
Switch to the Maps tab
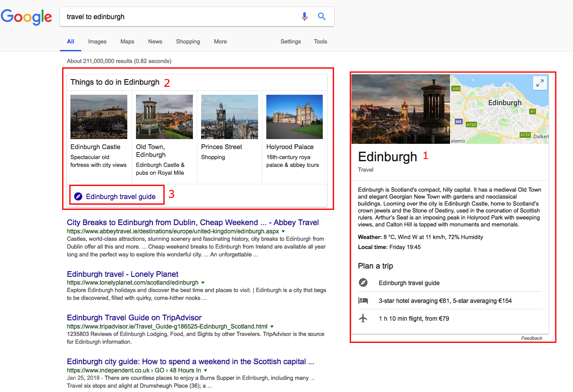pyautogui.click(x=127, y=42)
